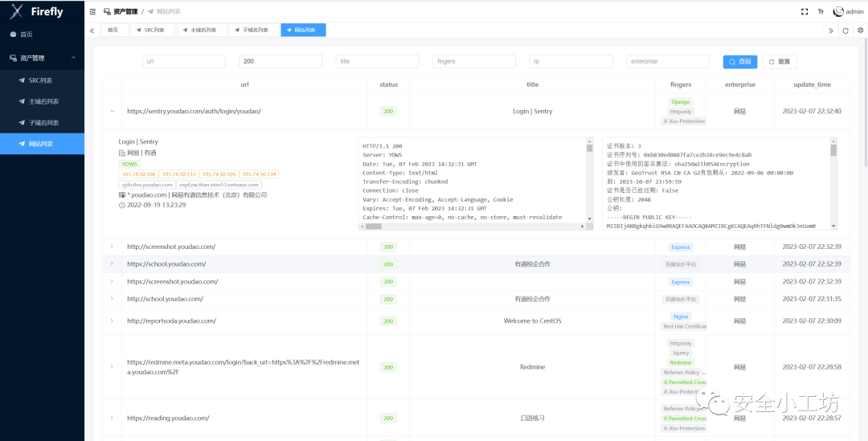Click the https://sentry.youdao.com/auth/login/youdao/ url
Image resolution: width=868 pixels, height=441 pixels.
pos(194,111)
